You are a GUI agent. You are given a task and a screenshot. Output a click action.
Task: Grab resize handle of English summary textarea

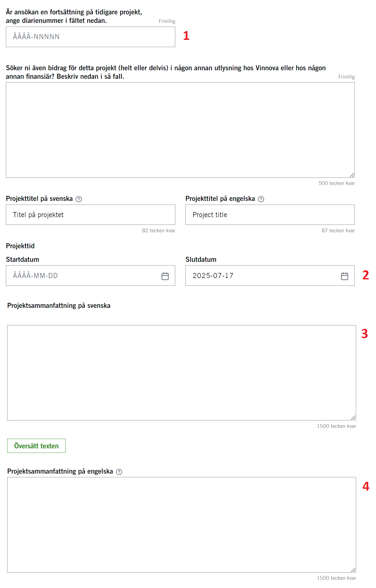(x=353, y=570)
